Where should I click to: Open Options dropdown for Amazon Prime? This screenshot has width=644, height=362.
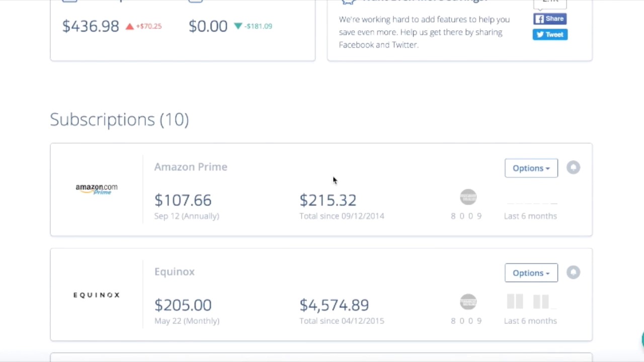pos(531,168)
